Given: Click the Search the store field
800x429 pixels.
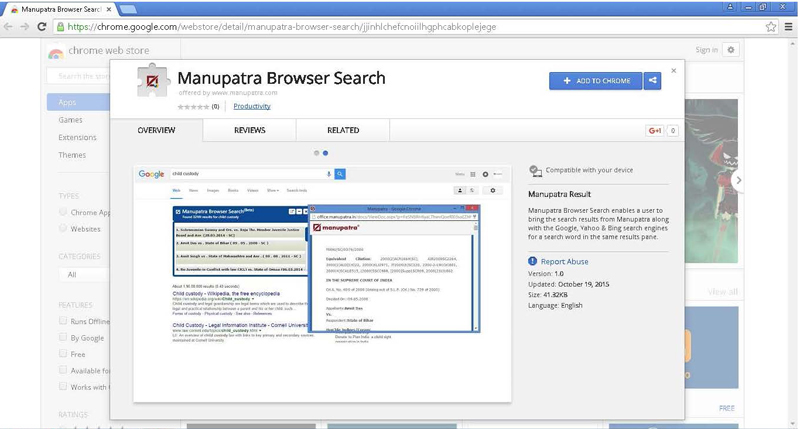Looking at the screenshot, I should (78, 76).
